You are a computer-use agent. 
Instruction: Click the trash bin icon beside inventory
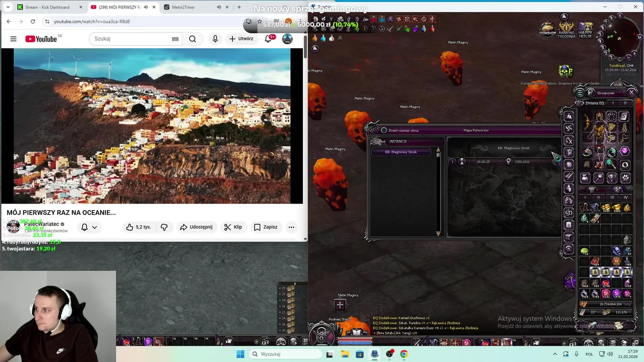(x=569, y=225)
